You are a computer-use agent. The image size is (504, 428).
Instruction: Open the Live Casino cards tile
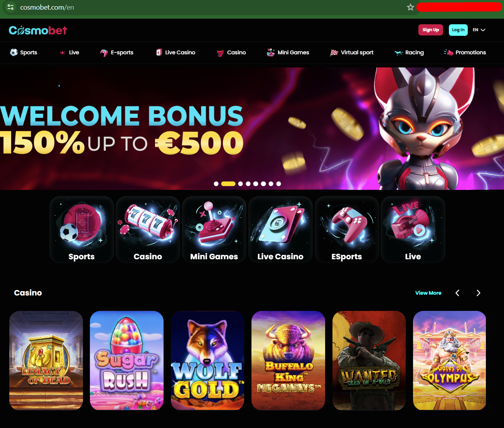(280, 230)
